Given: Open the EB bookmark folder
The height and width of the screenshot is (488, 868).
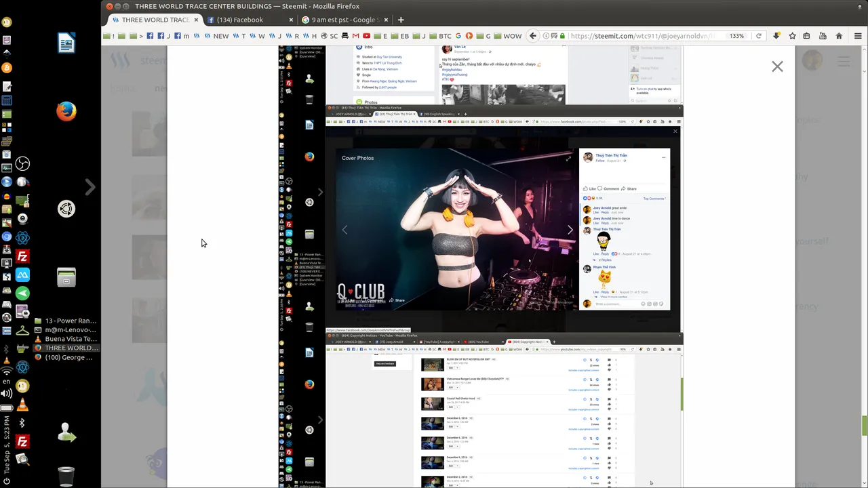Looking at the screenshot, I should point(400,36).
